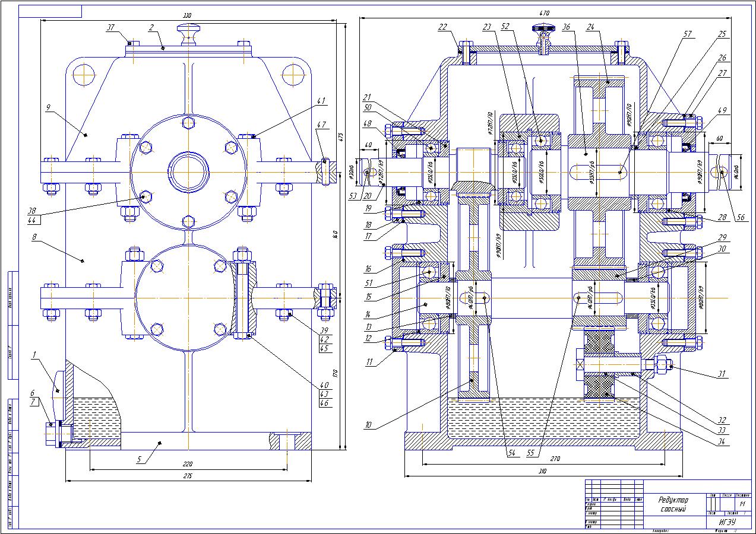Select part callout number 22 on section view
This screenshot has width=756, height=534.
tap(443, 27)
